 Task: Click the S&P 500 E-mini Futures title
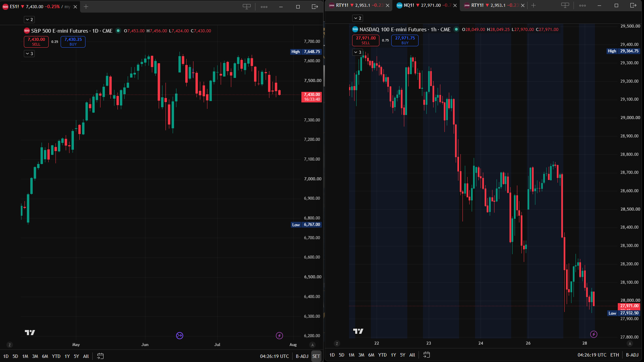[x=60, y=31]
